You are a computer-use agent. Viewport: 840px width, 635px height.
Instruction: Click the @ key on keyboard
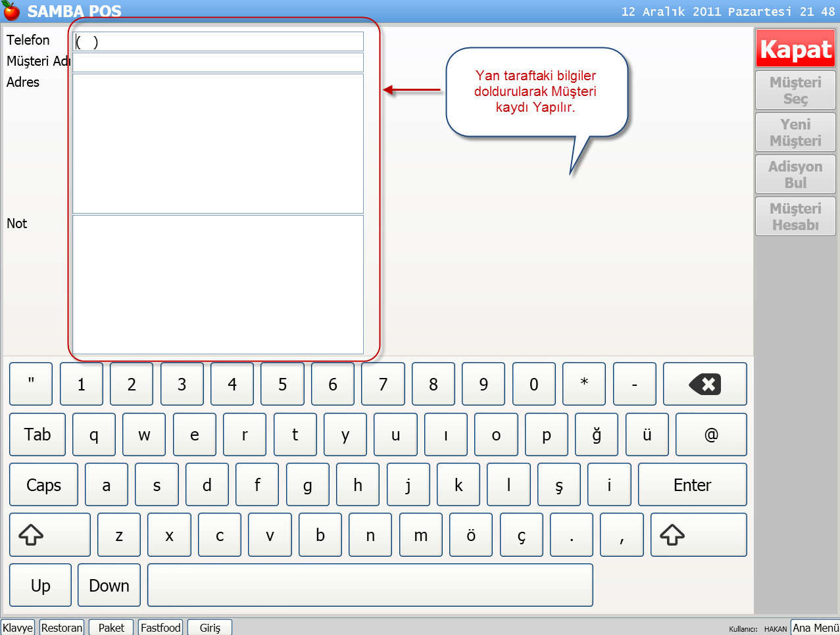point(711,435)
